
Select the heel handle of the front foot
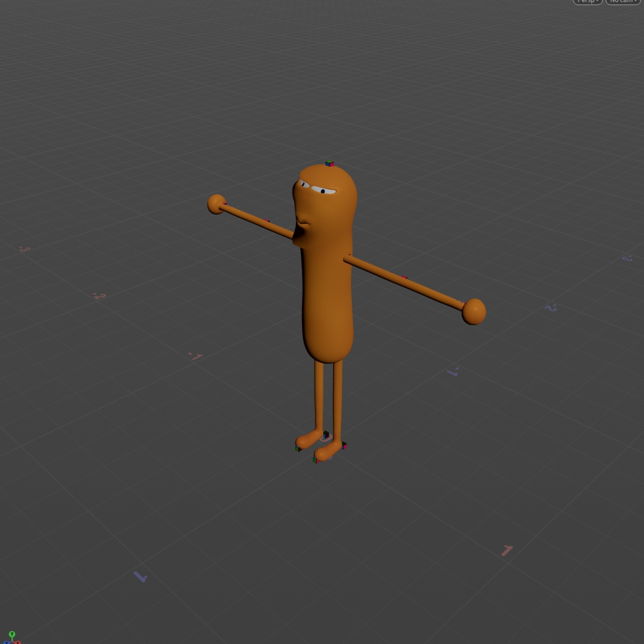344,445
